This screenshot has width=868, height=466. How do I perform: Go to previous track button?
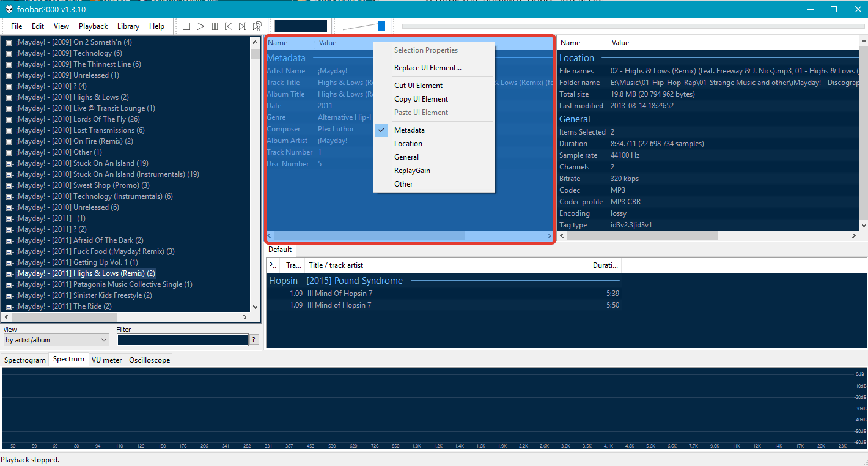click(x=229, y=26)
